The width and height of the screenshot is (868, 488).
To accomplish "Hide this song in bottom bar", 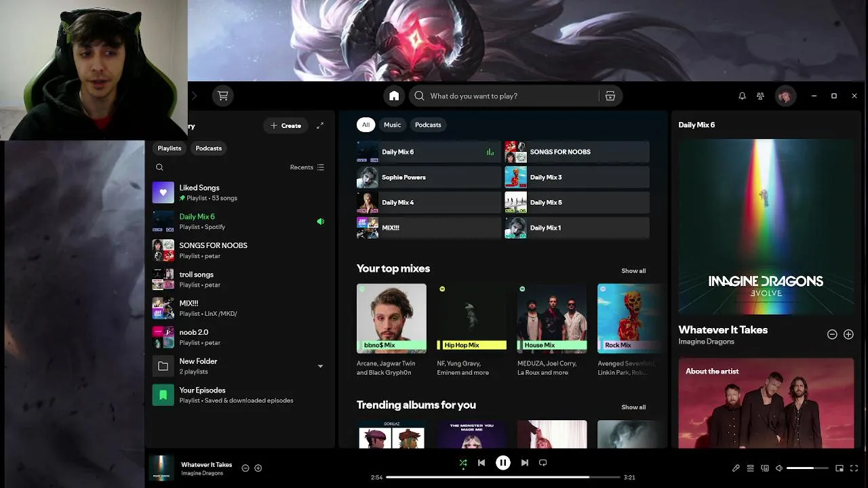I will click(x=245, y=468).
